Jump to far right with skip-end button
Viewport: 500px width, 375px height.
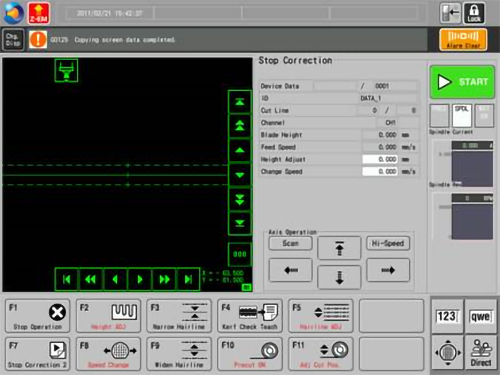(188, 279)
